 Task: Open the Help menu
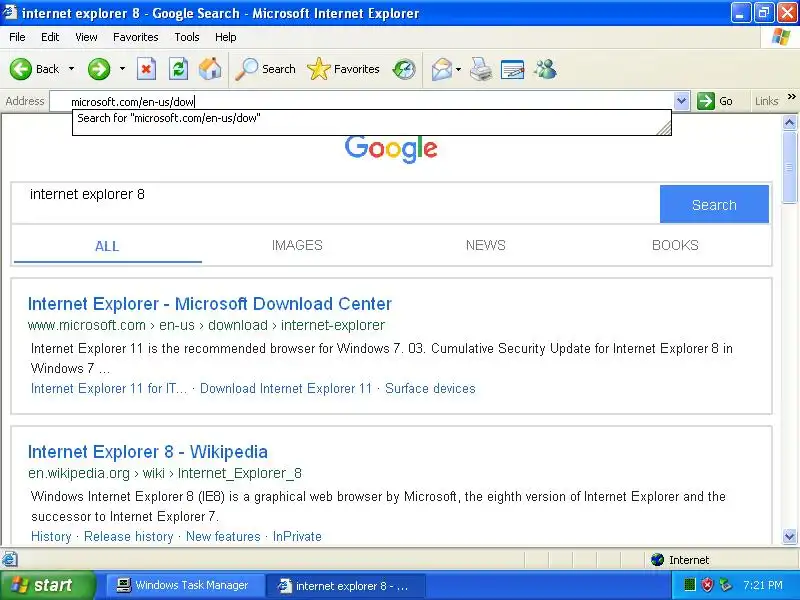click(x=226, y=37)
